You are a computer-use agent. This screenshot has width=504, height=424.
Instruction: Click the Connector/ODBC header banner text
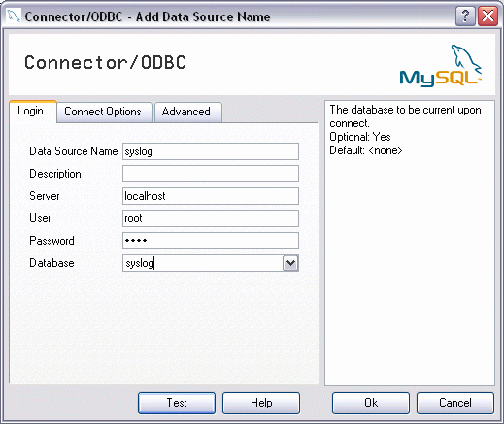point(106,62)
